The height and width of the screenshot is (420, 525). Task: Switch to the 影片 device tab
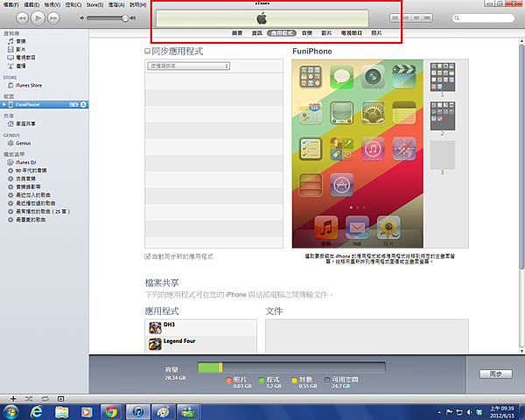pyautogui.click(x=326, y=33)
